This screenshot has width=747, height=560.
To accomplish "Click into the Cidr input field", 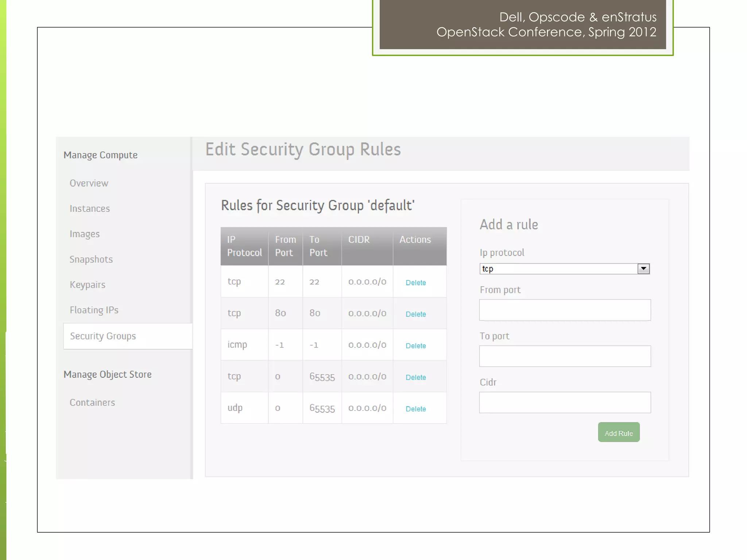I will point(565,402).
